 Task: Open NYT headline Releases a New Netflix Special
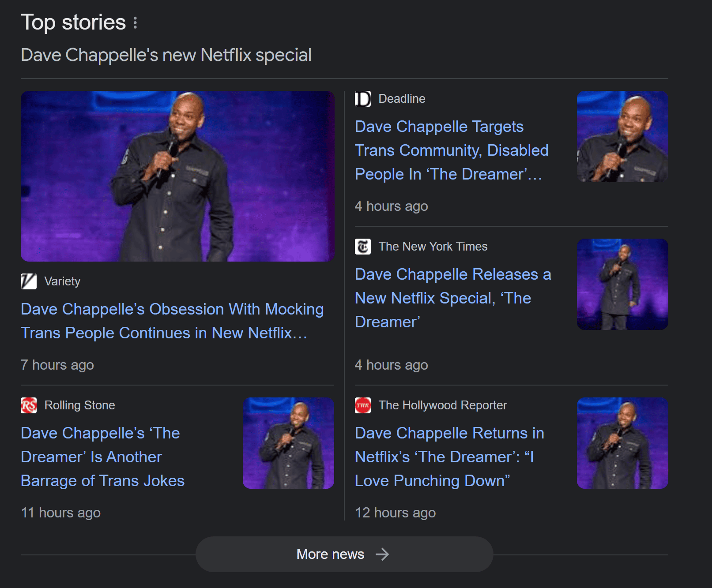453,298
